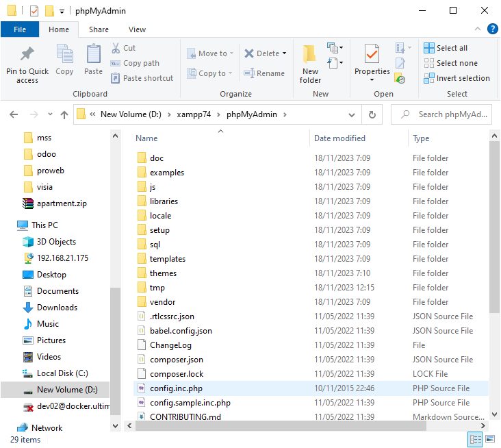Collapse the ribbon with chevron
Image resolution: width=501 pixels, height=448 pixels.
click(x=477, y=29)
